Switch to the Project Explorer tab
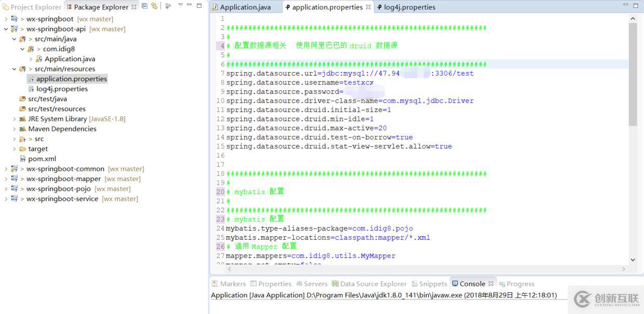The height and width of the screenshot is (314, 644). pyautogui.click(x=32, y=7)
